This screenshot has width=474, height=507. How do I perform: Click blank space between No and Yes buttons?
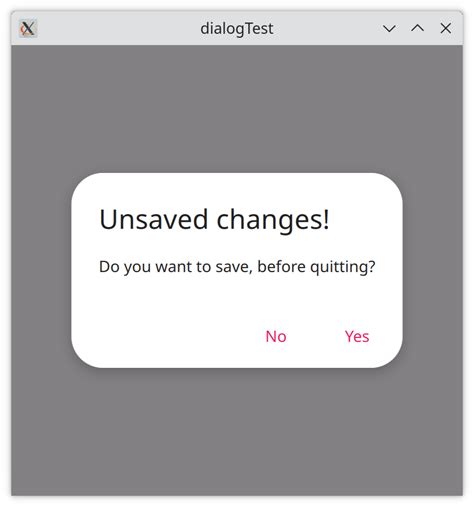(316, 336)
